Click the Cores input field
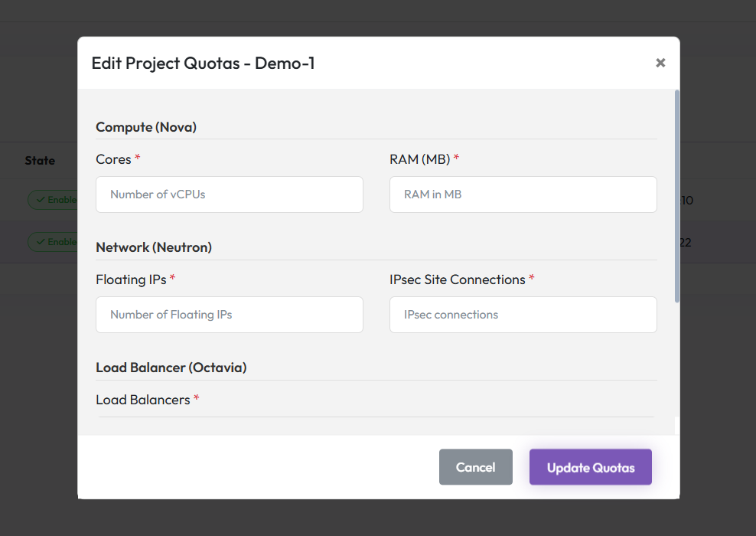756x536 pixels. tap(229, 194)
